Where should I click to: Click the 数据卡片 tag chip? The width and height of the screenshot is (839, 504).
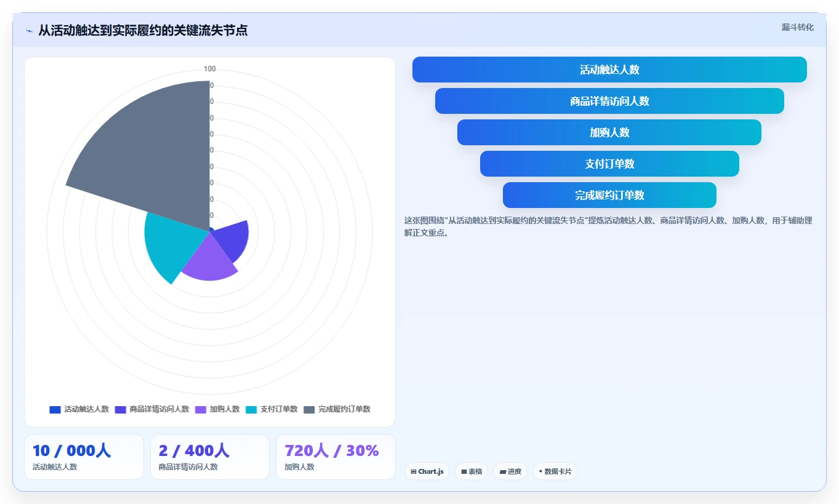point(555,471)
